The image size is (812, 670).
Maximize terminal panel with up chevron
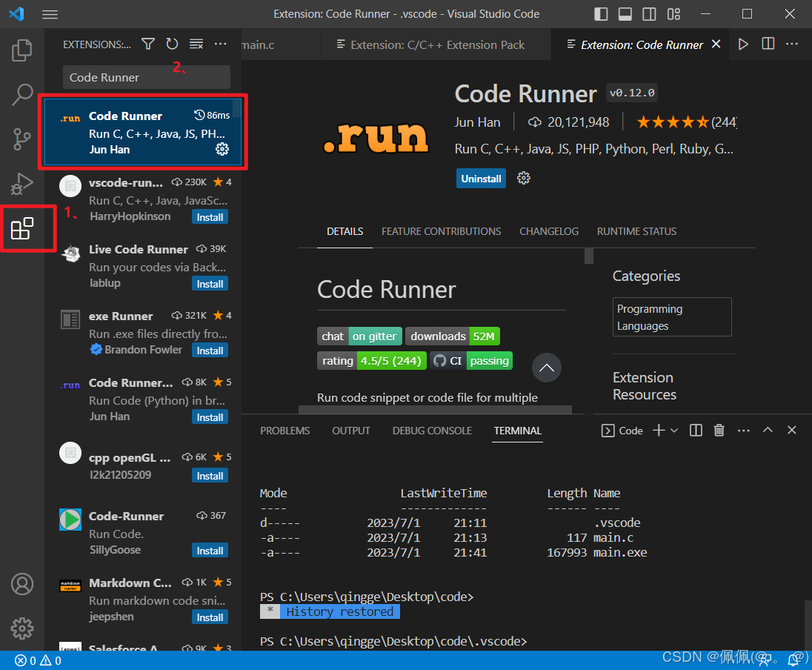pos(768,430)
